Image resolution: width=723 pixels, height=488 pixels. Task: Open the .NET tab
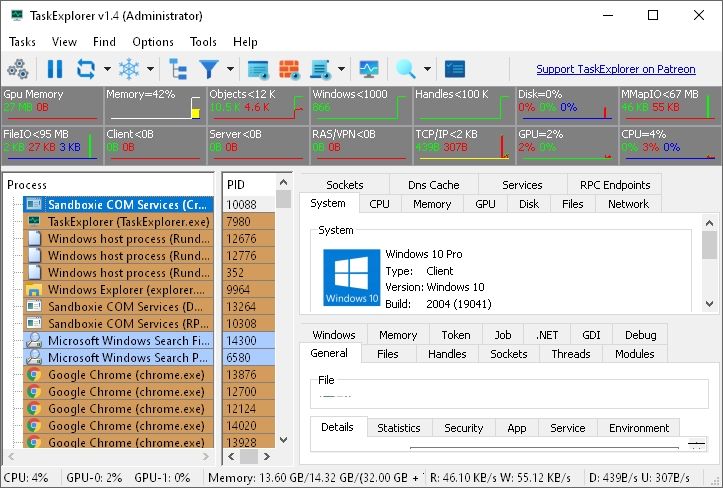(x=547, y=335)
